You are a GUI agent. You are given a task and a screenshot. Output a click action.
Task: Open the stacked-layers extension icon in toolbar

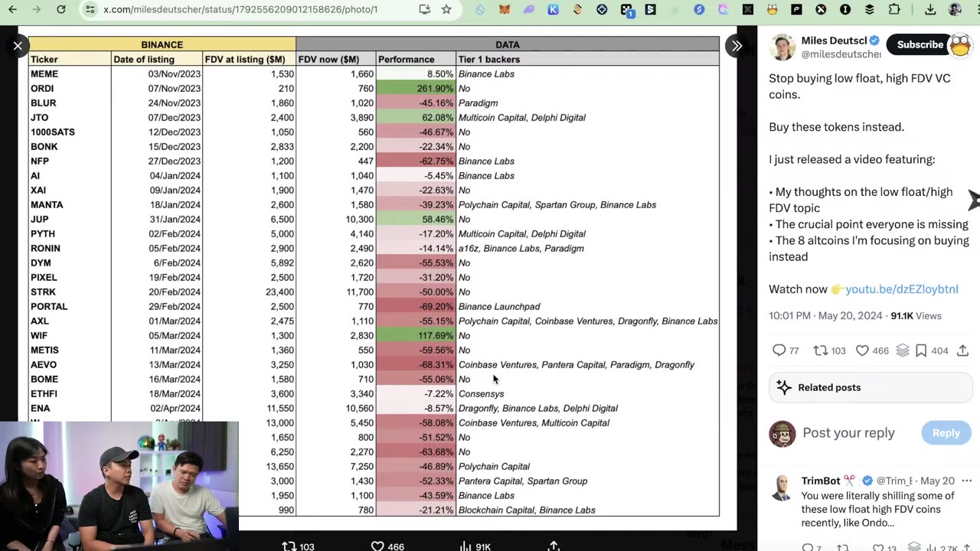pos(870,10)
